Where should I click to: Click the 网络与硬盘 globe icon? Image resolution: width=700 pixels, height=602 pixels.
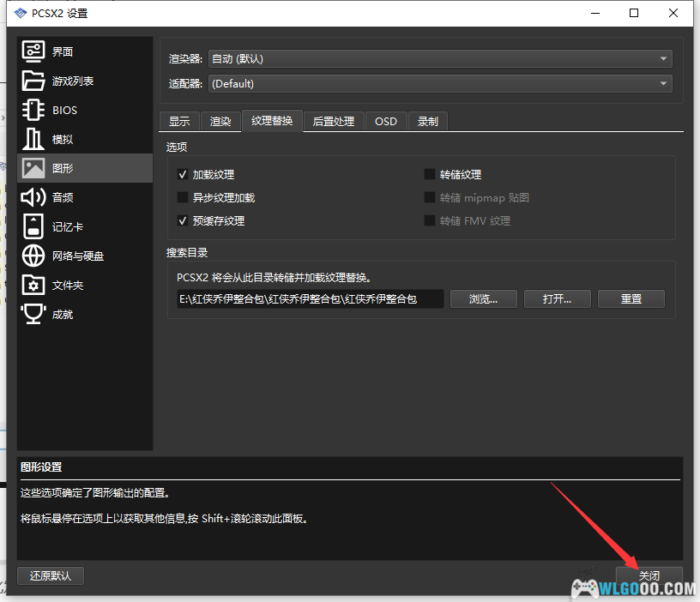[33, 256]
